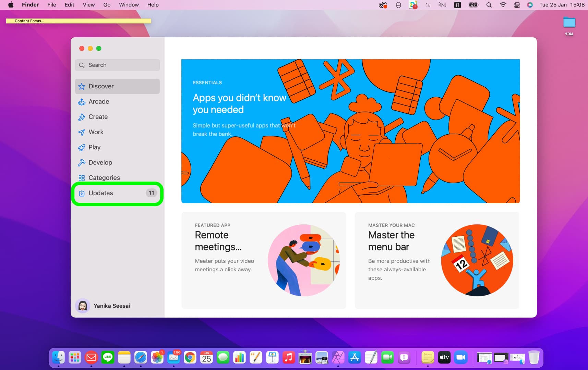This screenshot has height=370, width=588.
Task: Open the Window menu
Action: 129,5
